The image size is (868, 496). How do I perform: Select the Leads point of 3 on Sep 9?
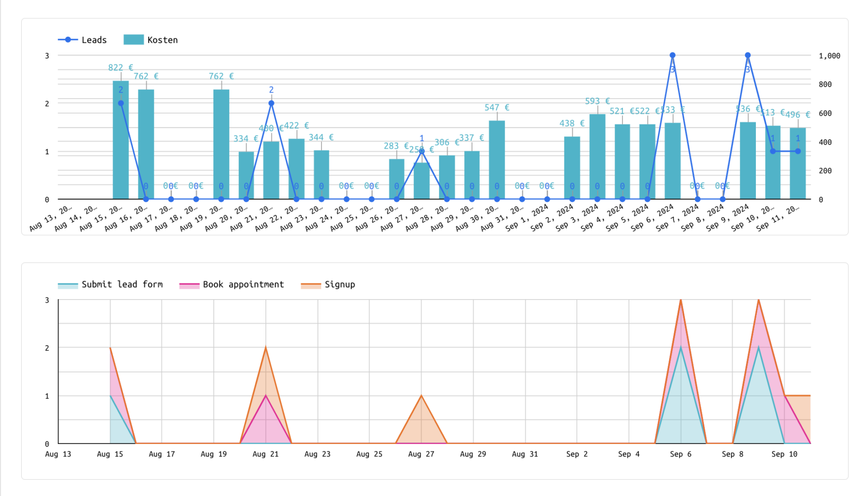747,56
